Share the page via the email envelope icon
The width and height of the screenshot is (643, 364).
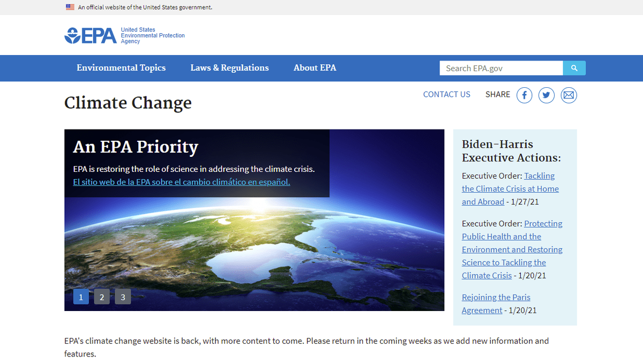click(569, 95)
